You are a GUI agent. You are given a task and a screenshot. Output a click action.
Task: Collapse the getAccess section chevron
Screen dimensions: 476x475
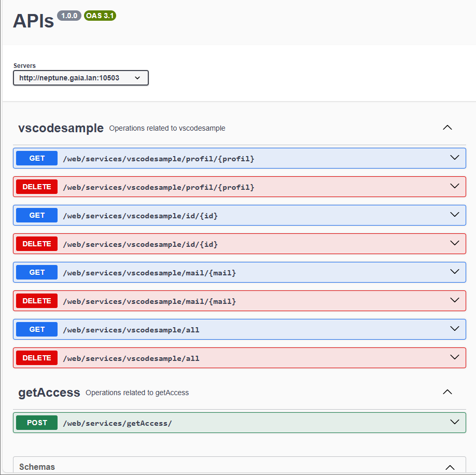[447, 392]
